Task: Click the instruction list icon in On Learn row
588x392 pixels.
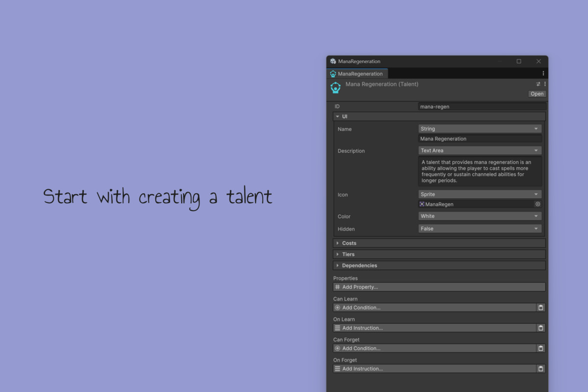Action: click(x=338, y=328)
